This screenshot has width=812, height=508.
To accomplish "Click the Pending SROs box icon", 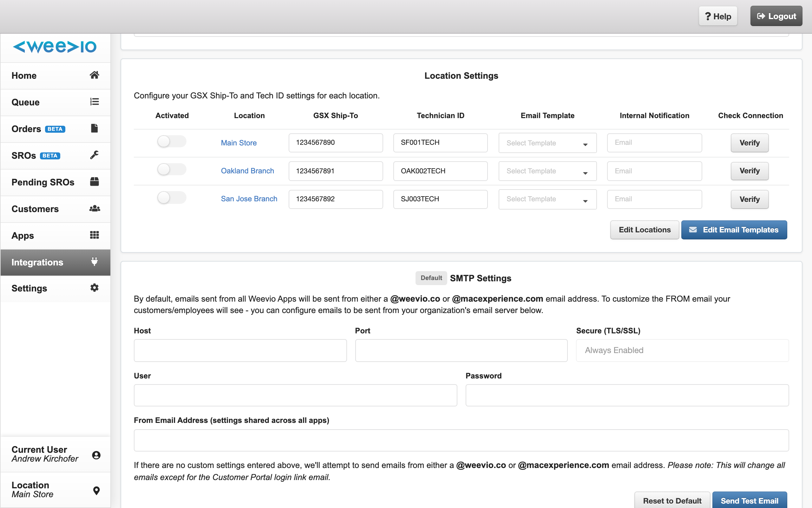I will click(x=94, y=181).
